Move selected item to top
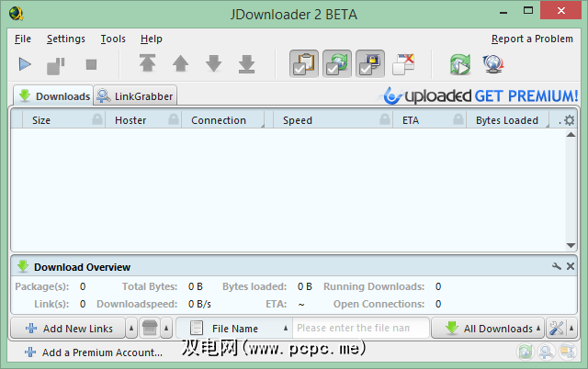The image size is (588, 369). [x=147, y=63]
